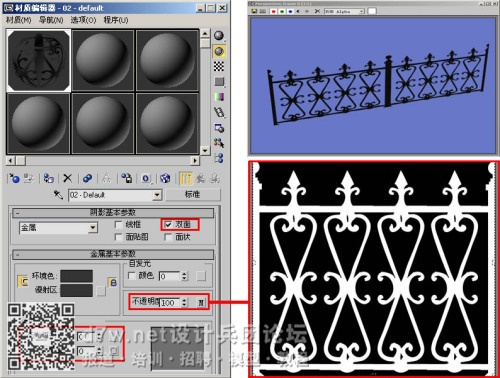Toggle Show Map in Viewport icon
500x378 pixels.
tap(165, 178)
